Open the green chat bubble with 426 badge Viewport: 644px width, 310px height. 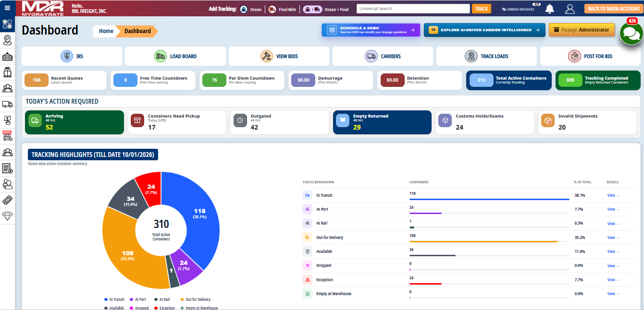click(x=631, y=33)
